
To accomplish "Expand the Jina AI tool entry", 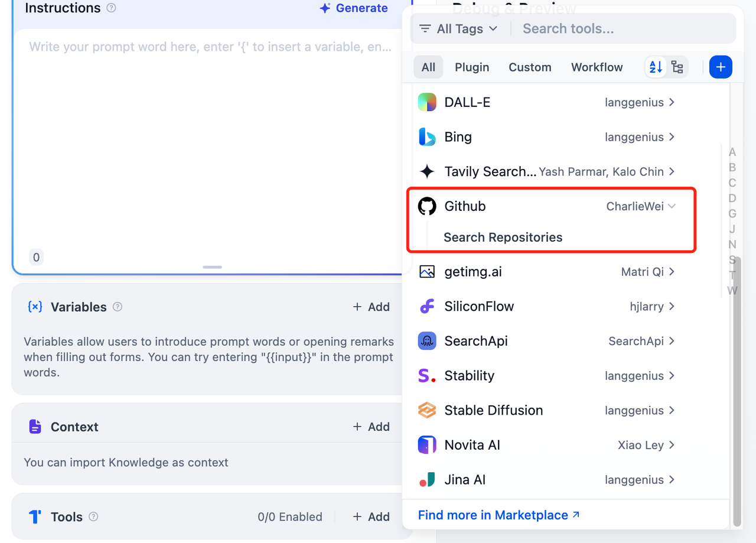I will tap(672, 480).
